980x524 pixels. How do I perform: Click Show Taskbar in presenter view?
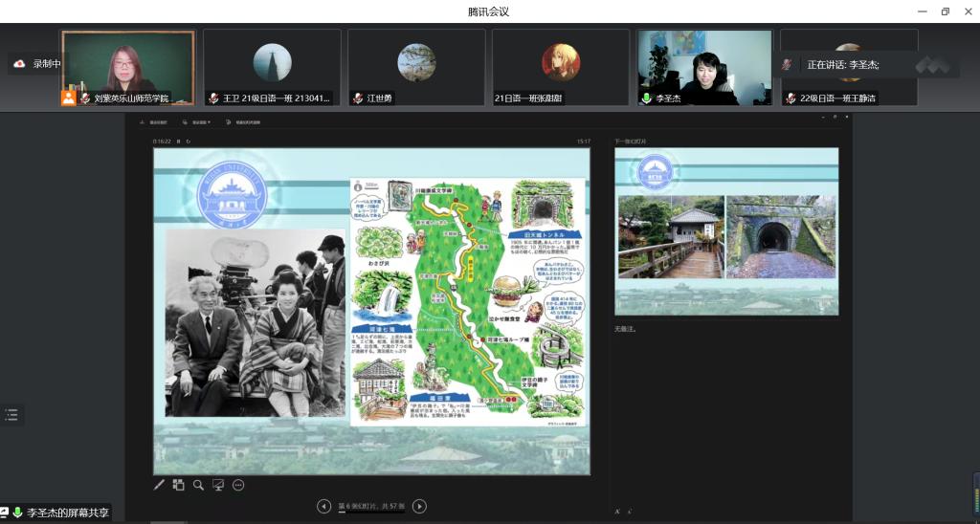[154, 122]
